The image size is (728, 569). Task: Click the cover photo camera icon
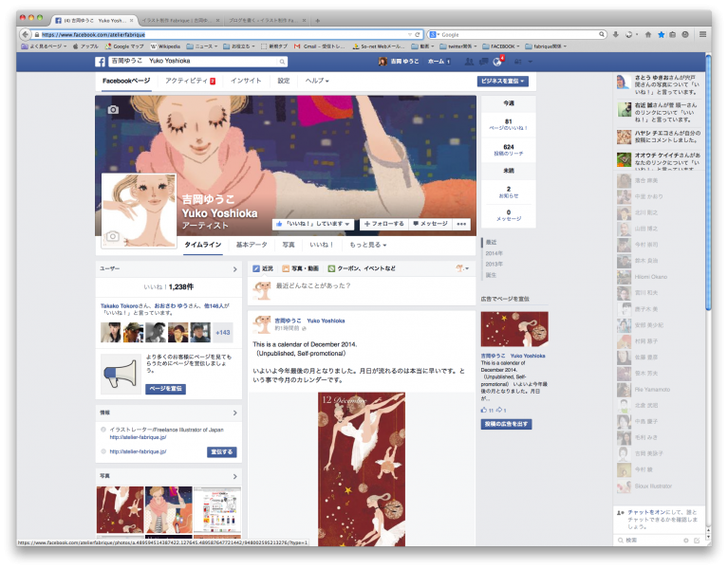pos(113,109)
